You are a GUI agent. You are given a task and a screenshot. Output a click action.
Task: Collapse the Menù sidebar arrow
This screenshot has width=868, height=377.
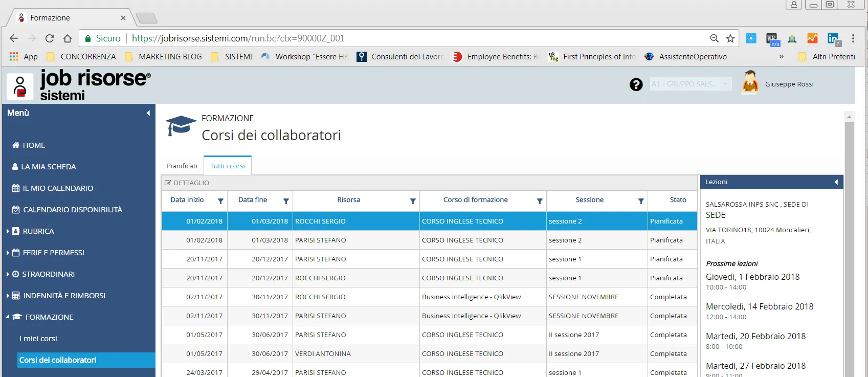(x=148, y=113)
